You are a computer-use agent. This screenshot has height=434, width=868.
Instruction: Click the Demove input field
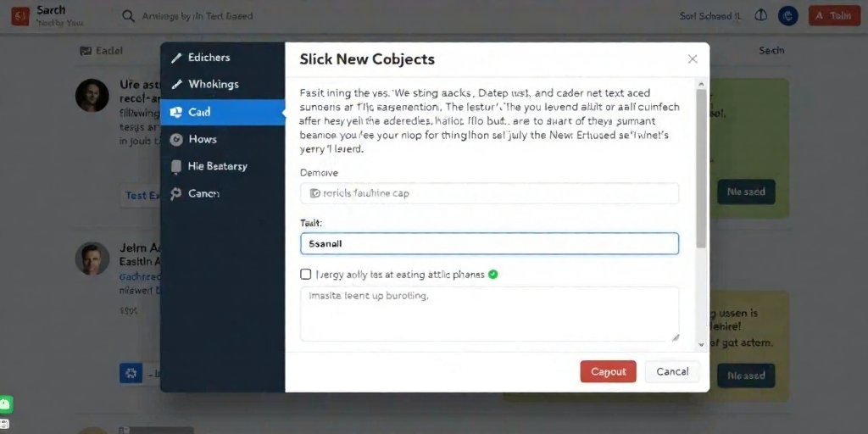489,194
